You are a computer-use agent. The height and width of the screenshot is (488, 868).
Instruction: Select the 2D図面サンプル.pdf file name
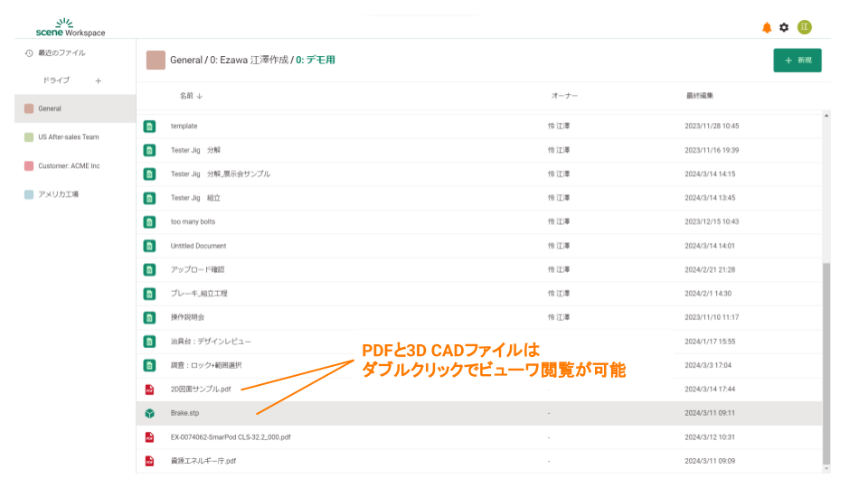click(x=201, y=389)
